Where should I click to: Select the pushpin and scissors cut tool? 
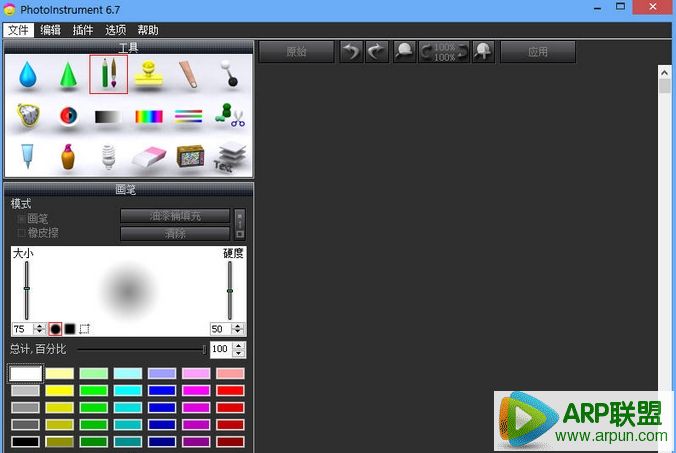click(230, 115)
